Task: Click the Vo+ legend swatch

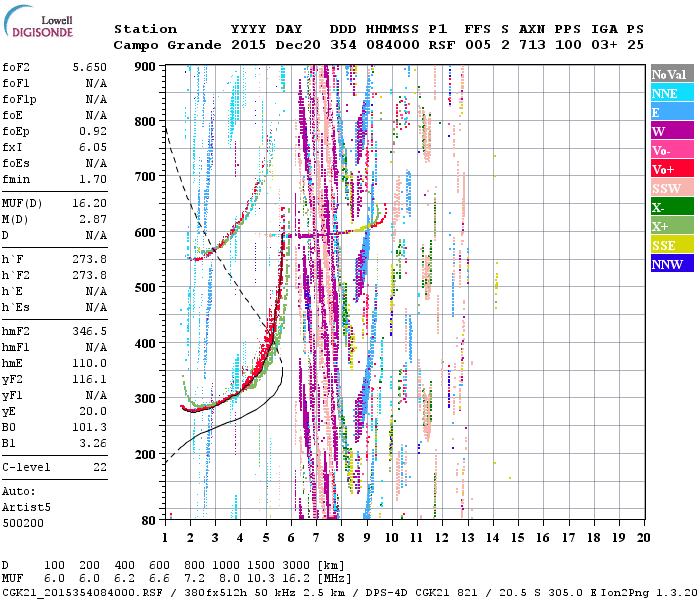Action: pyautogui.click(x=672, y=169)
